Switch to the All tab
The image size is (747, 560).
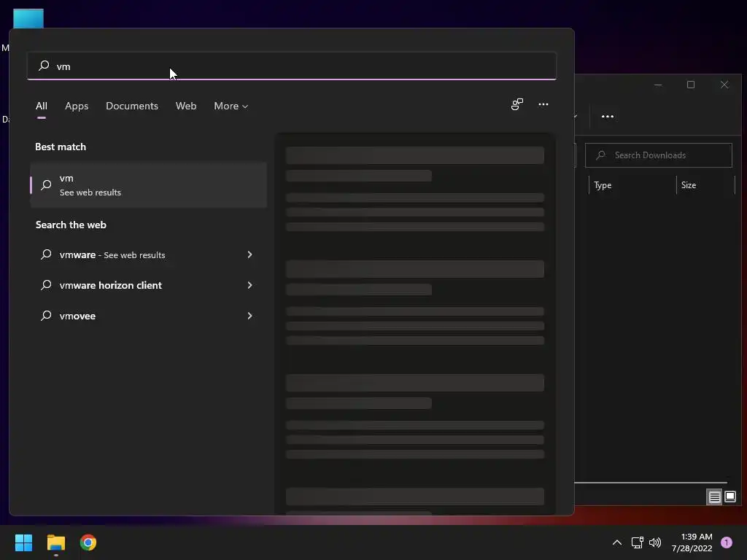coord(42,106)
